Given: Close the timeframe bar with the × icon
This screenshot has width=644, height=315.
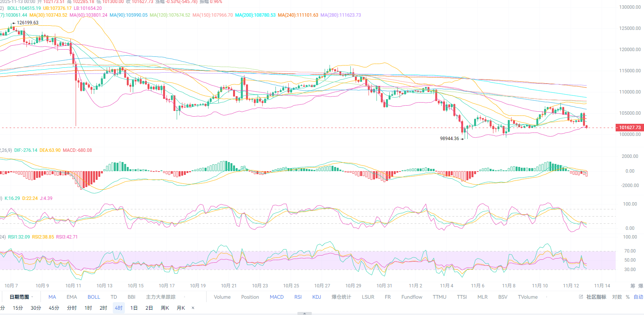Looking at the screenshot, I should [193, 308].
